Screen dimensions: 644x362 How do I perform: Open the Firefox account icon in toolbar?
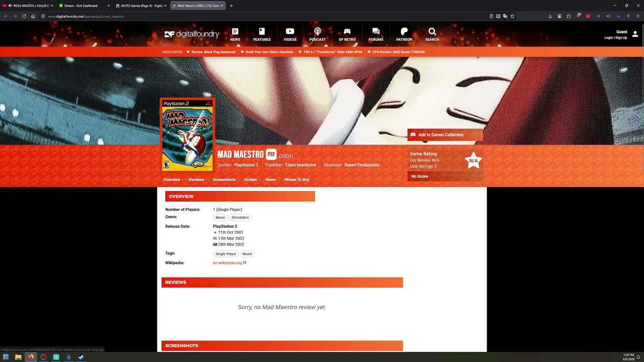point(559,16)
